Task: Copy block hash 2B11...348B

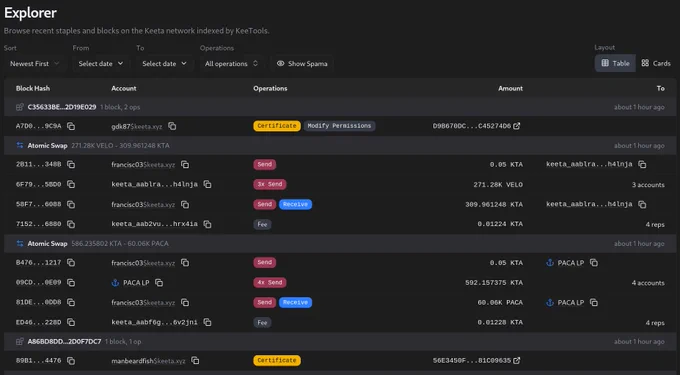Action: (x=71, y=165)
